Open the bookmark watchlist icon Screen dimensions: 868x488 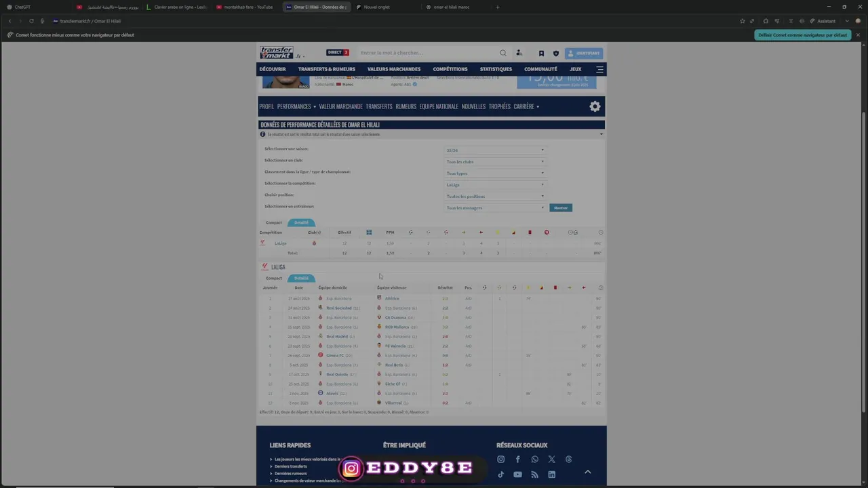tap(541, 53)
